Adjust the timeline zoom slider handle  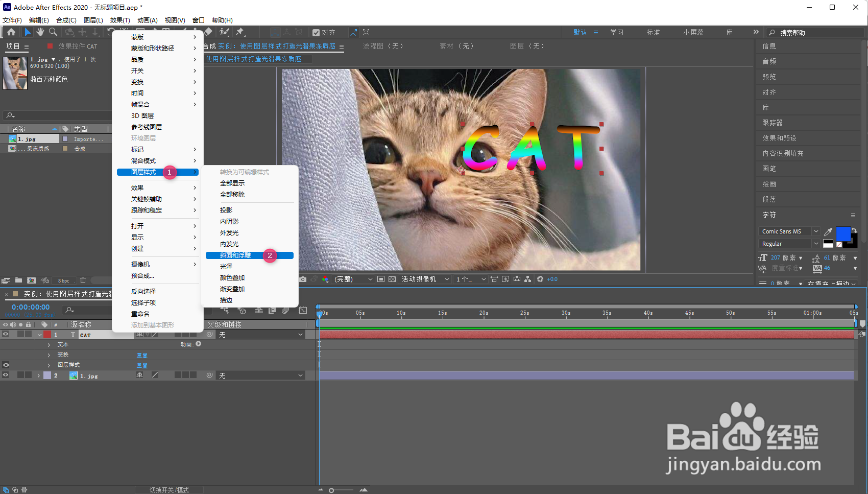[331, 490]
